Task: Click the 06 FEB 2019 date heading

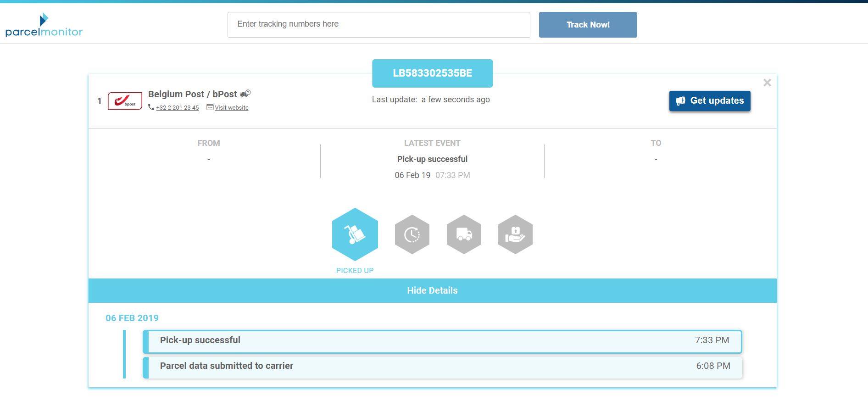Action: [132, 318]
